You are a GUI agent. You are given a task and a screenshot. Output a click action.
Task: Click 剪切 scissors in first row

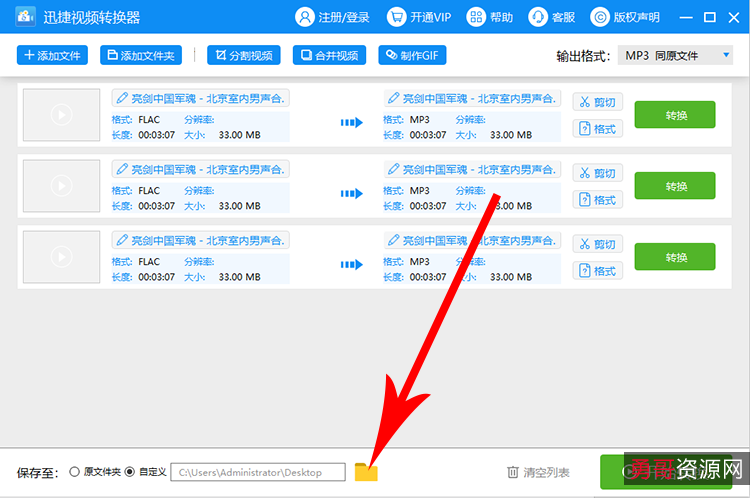597,102
